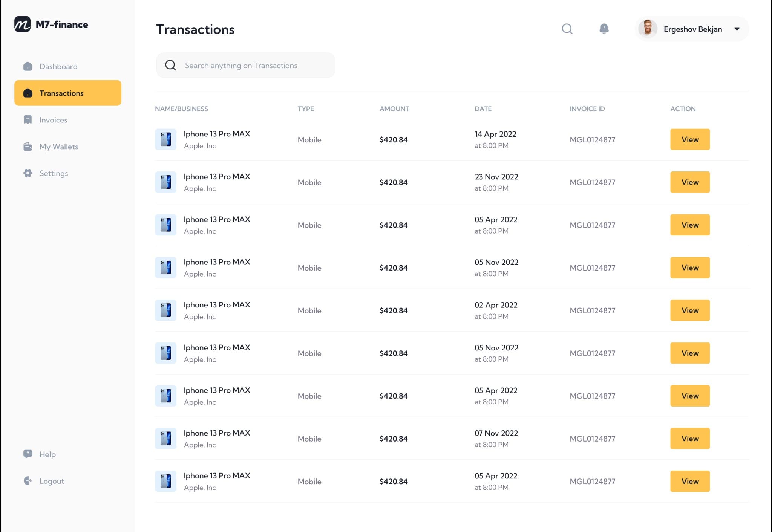The height and width of the screenshot is (532, 772).
Task: Select the Dashboard menu entry
Action: click(x=58, y=66)
